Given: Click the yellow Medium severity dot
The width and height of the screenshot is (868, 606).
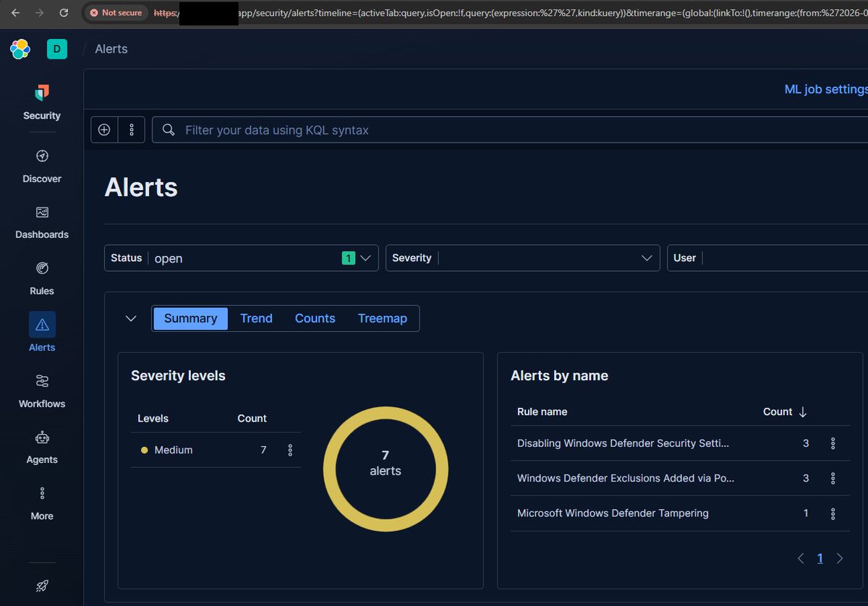Looking at the screenshot, I should (144, 450).
